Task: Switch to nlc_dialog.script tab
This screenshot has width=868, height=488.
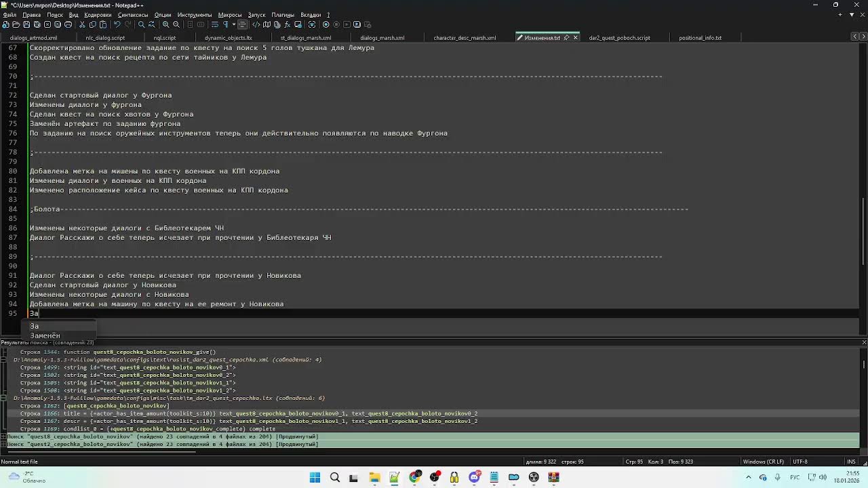Action: [x=105, y=38]
